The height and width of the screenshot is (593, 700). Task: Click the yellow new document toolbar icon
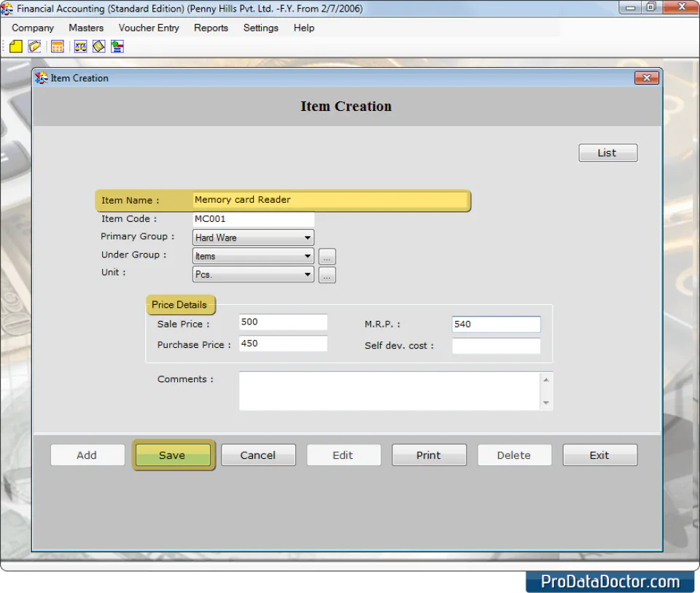pyautogui.click(x=15, y=47)
